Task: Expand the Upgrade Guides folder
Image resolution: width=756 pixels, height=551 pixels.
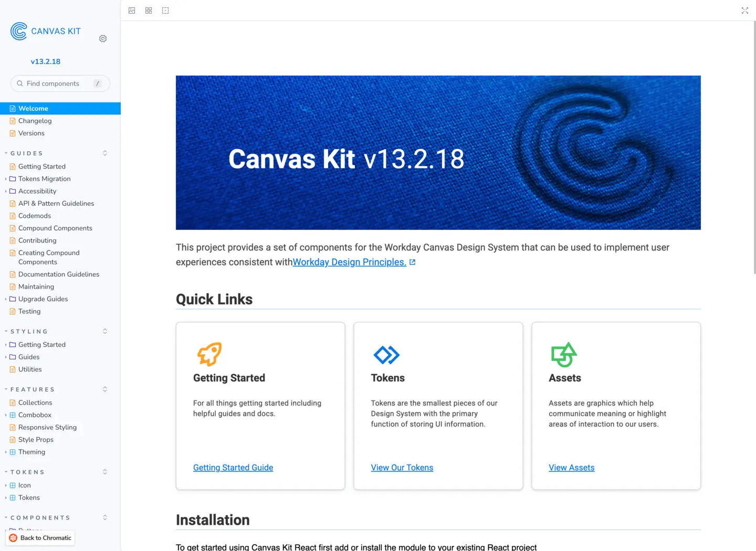Action: [6, 299]
